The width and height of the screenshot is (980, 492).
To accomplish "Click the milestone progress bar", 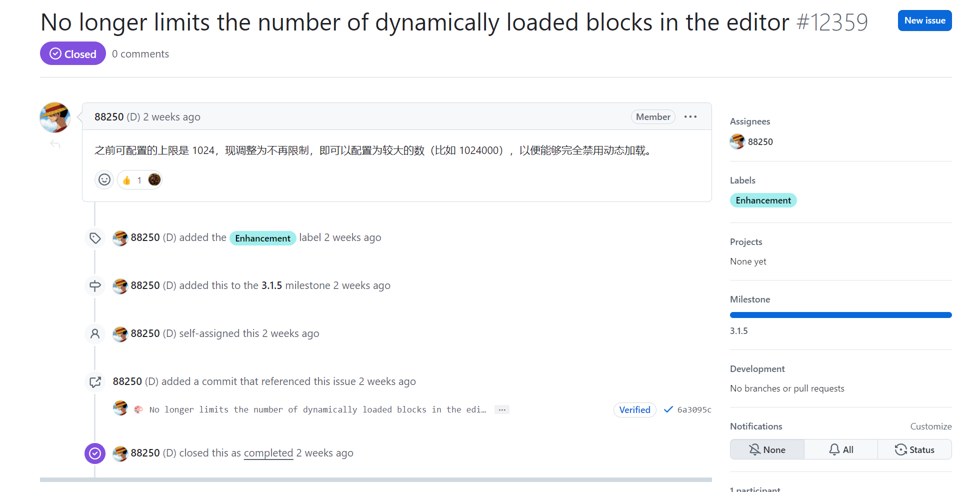I will tap(840, 315).
